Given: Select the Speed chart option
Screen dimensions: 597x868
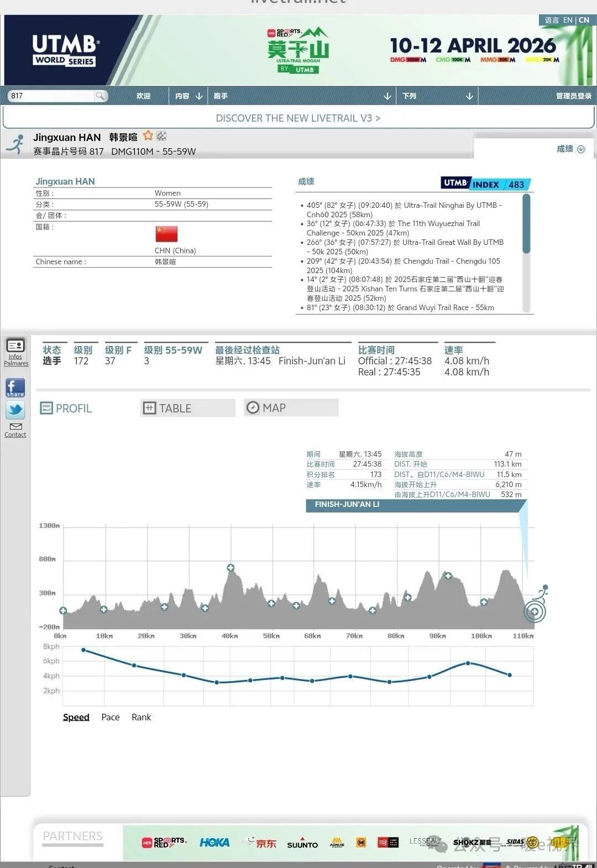Looking at the screenshot, I should (76, 717).
